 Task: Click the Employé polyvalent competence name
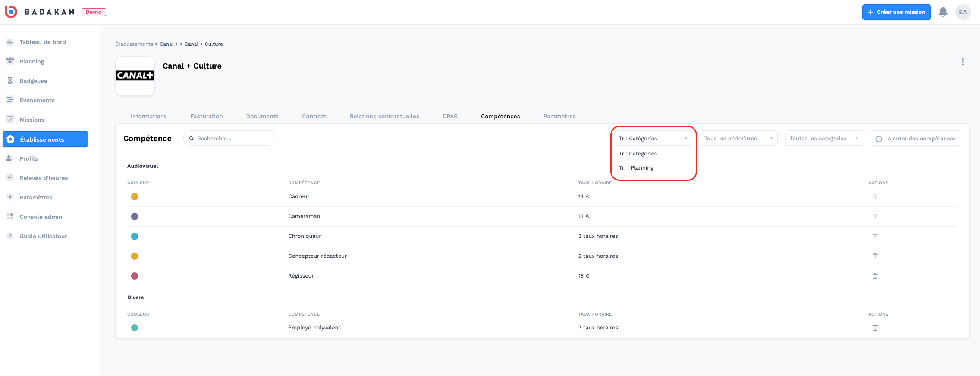[314, 328]
